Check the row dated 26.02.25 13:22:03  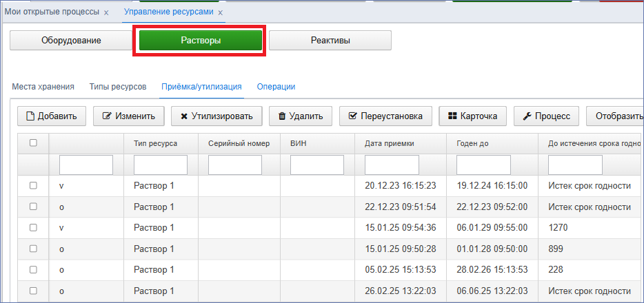[x=33, y=291]
